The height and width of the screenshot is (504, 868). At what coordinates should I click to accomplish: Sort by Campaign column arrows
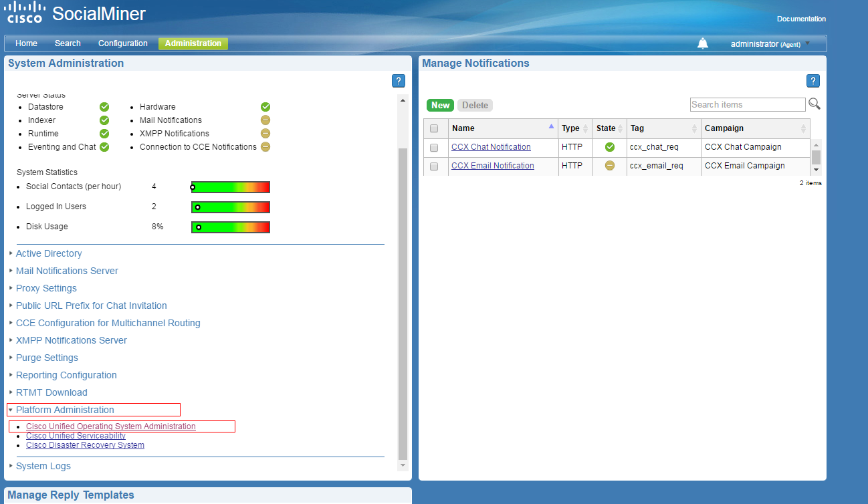803,128
